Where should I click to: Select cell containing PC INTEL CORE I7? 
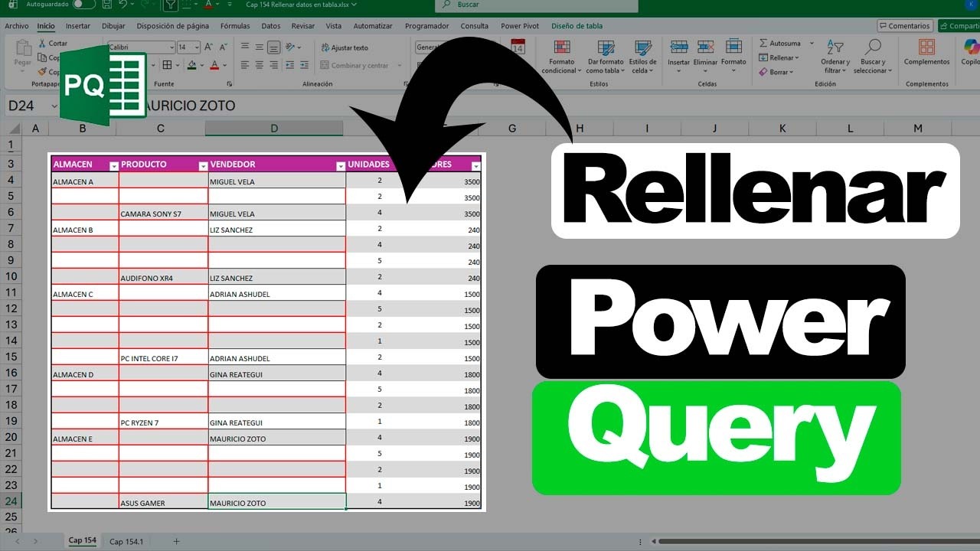click(x=163, y=357)
